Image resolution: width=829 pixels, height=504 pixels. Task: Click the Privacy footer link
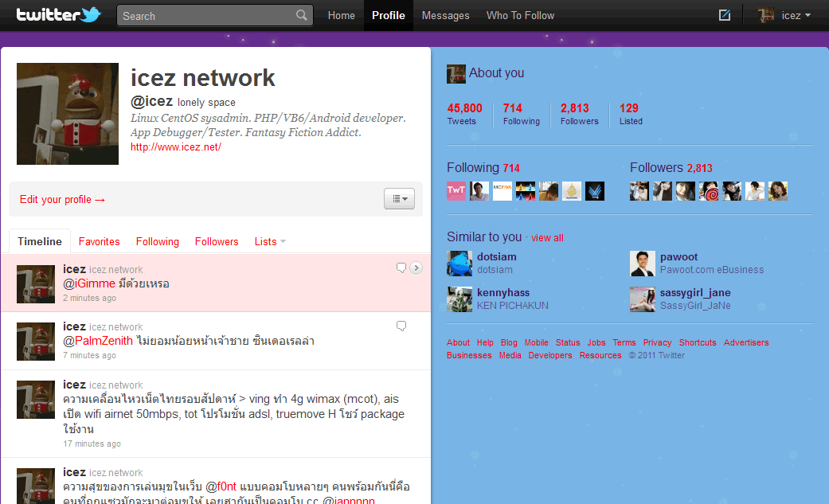657,342
